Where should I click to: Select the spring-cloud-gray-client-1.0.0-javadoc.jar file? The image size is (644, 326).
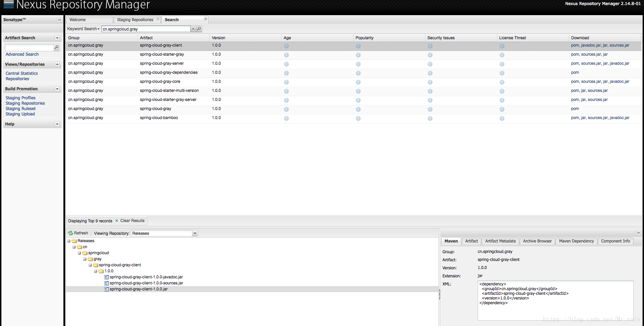point(146,277)
